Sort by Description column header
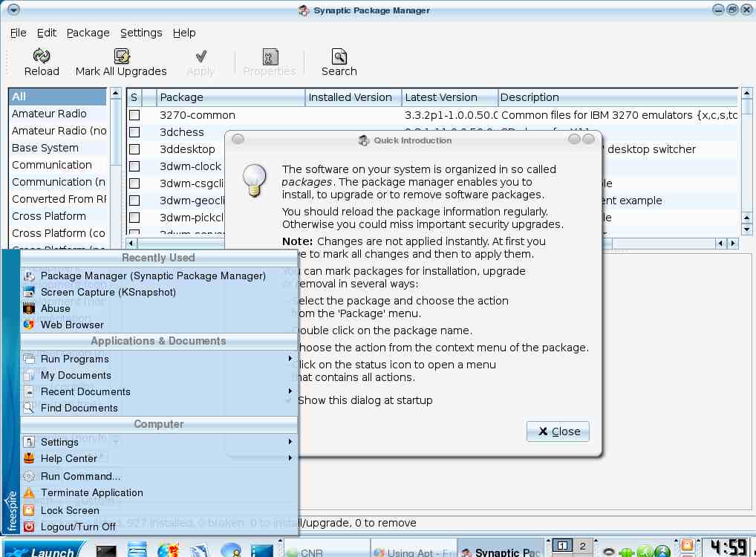 coord(618,97)
